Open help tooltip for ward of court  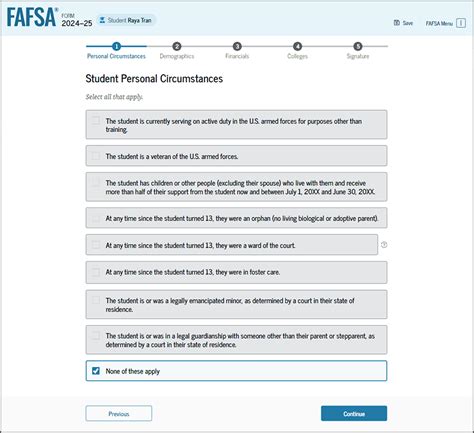(384, 245)
